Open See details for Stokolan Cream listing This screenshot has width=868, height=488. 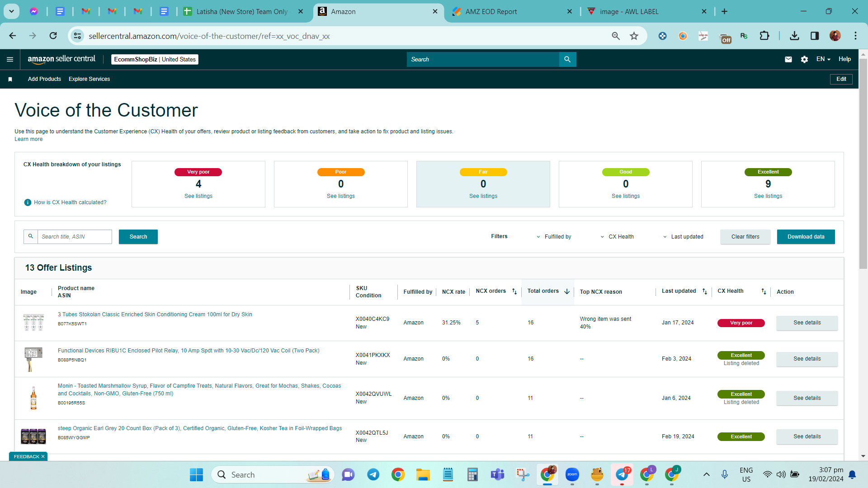pos(807,323)
